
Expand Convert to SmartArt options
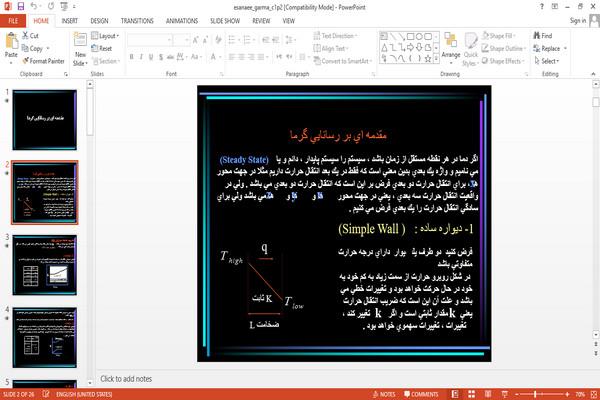pos(343,61)
